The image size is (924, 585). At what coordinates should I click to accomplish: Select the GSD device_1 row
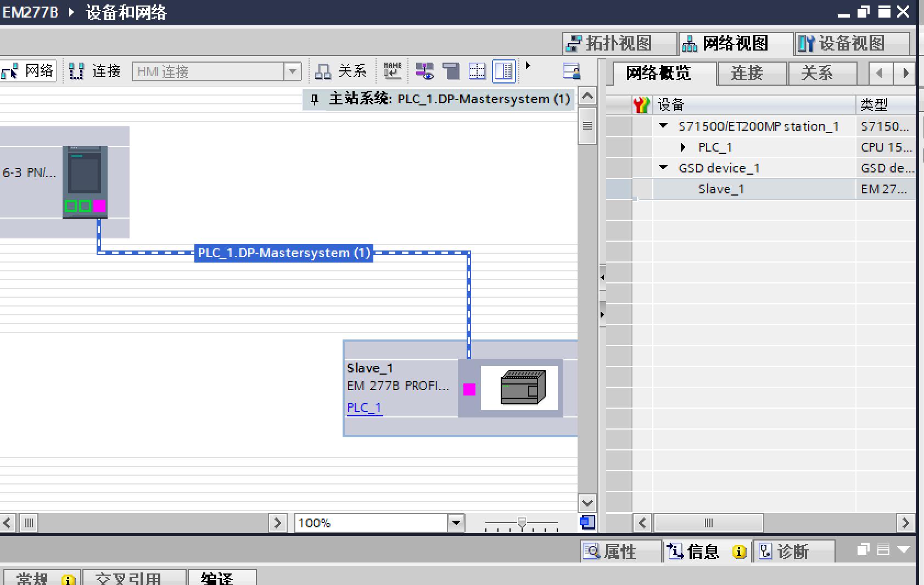tap(760, 168)
